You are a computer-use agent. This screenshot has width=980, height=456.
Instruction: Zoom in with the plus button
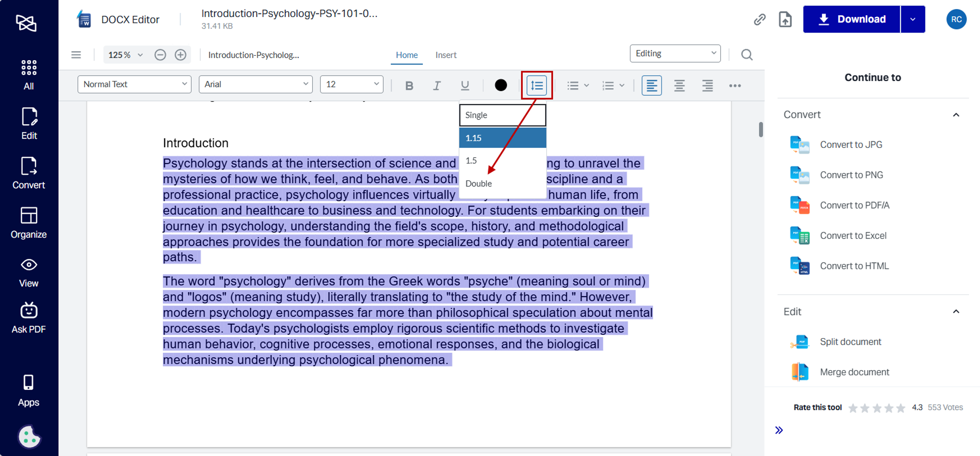pos(180,55)
